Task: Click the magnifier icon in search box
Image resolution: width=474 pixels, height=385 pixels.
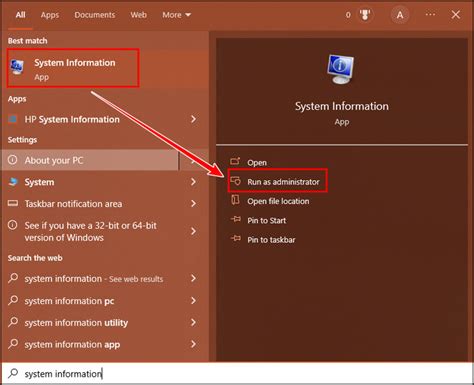Action: 13,373
